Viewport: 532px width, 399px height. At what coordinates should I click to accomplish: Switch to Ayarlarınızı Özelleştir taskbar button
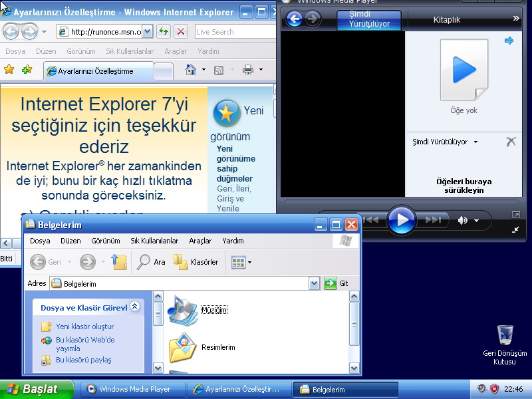point(239,389)
